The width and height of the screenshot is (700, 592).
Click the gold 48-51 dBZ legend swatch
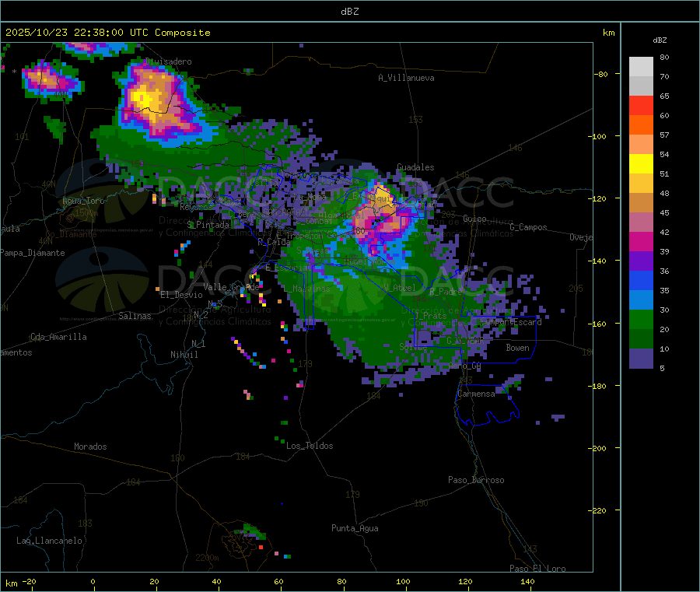641,183
